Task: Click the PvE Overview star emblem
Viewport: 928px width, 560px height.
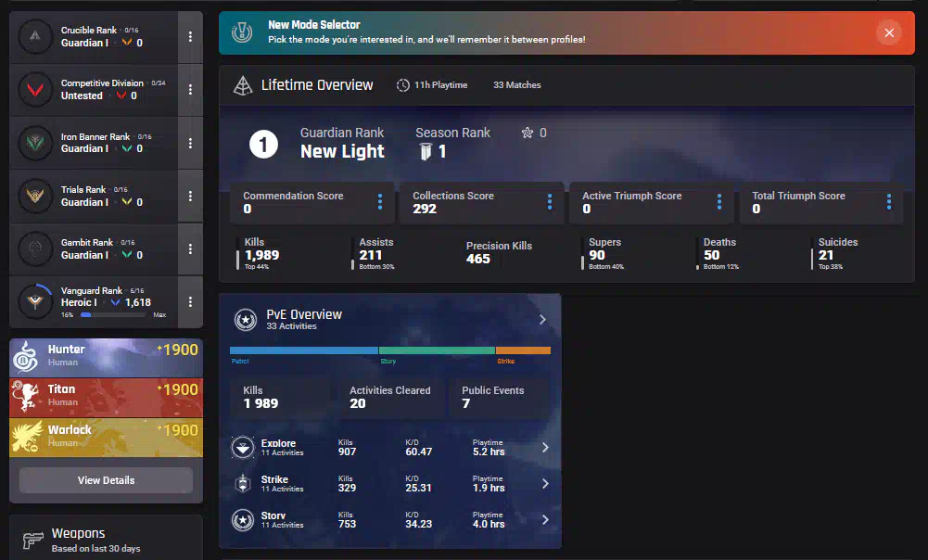Action: point(246,320)
